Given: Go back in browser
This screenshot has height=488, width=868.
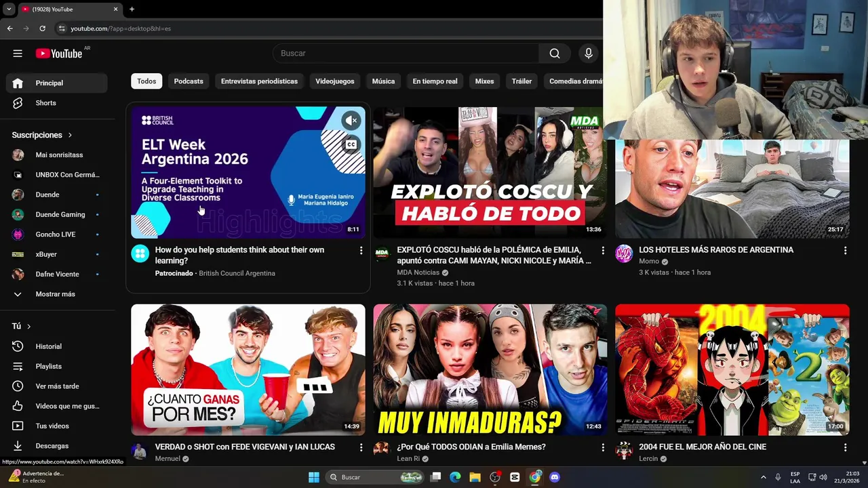Looking at the screenshot, I should click(9, 28).
